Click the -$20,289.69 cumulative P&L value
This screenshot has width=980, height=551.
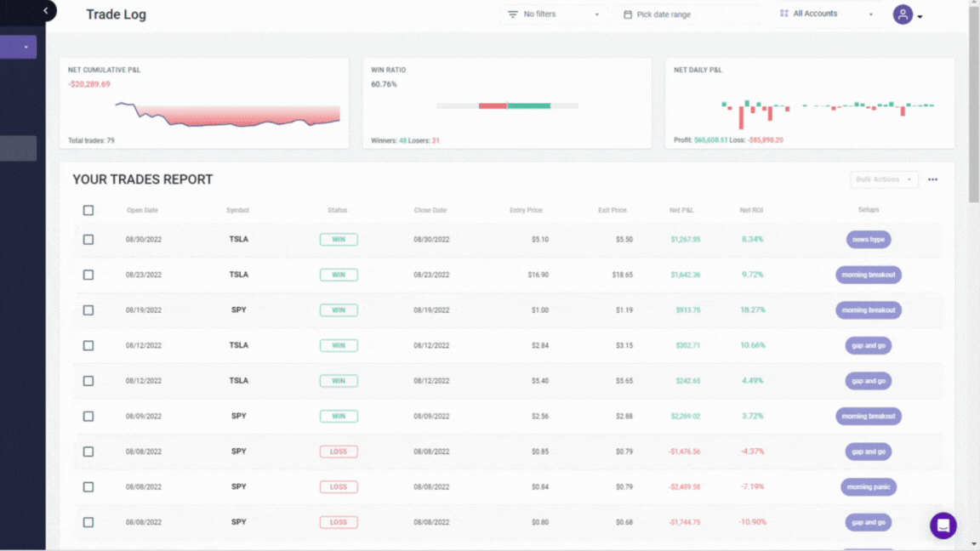[x=88, y=84]
